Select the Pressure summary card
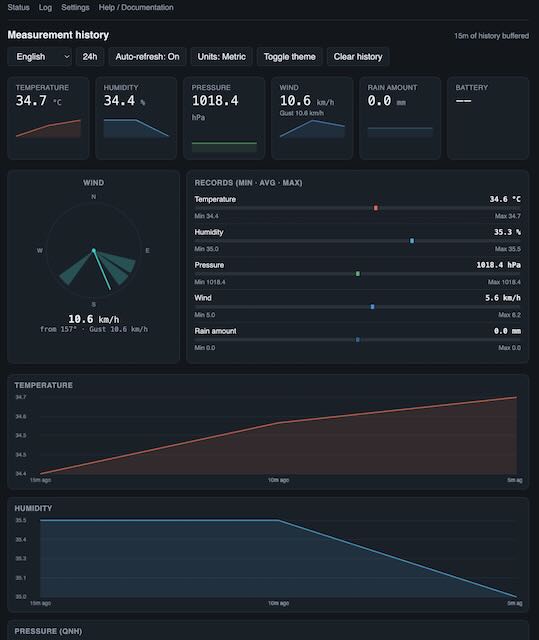Screen dimensions: 539x640 [x=224, y=118]
